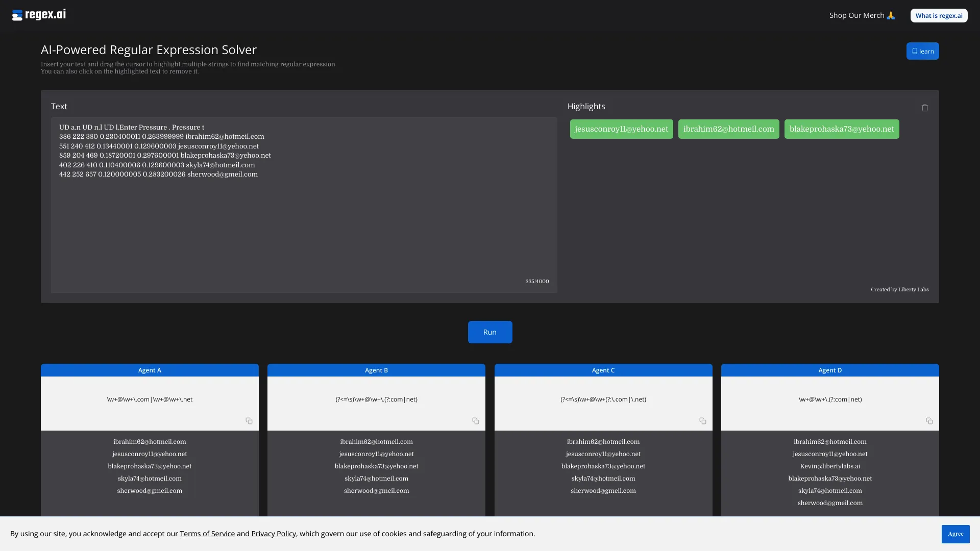The image size is (980, 551).
Task: Open the learn button
Action: click(922, 51)
